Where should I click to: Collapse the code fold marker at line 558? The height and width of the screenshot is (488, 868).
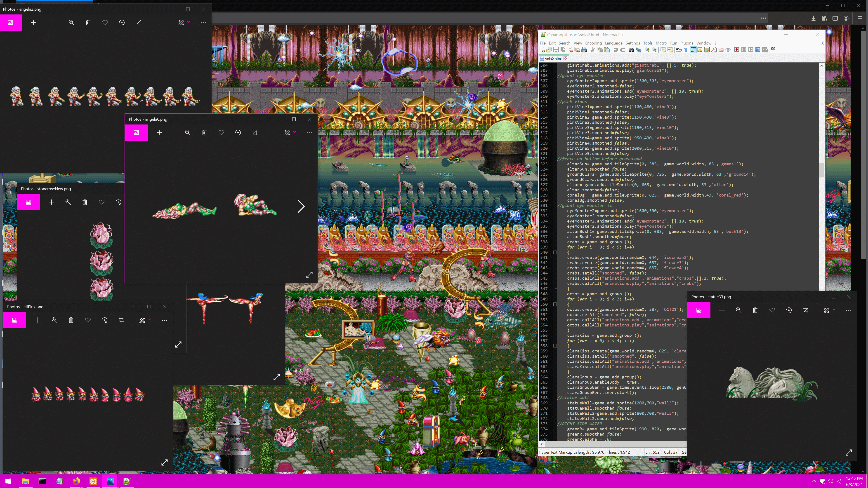click(x=555, y=346)
